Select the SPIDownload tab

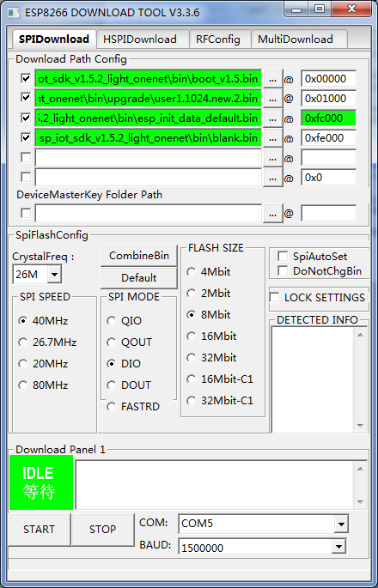54,39
